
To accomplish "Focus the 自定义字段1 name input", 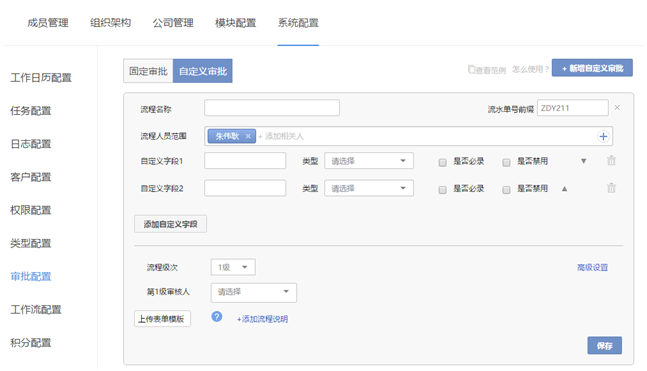I will [245, 161].
